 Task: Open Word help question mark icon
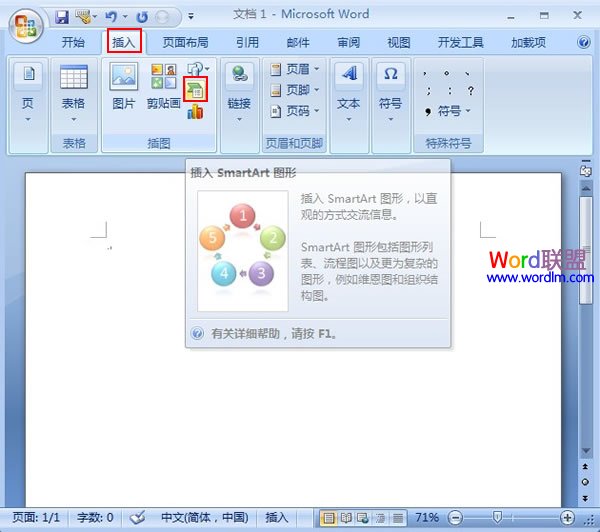(x=584, y=42)
